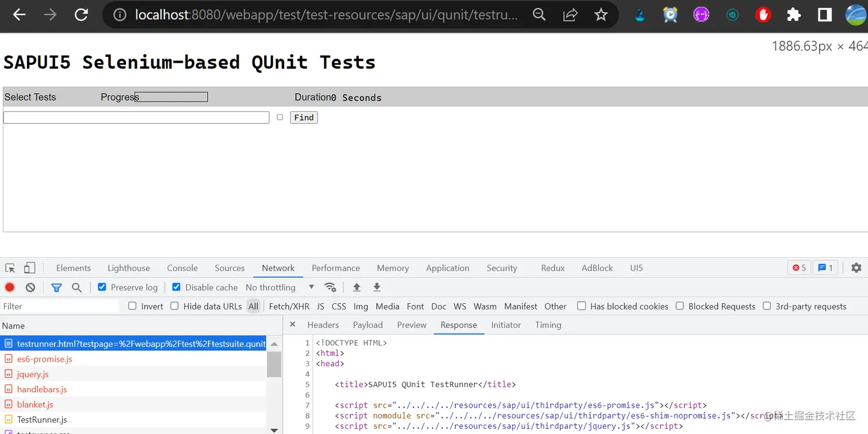Screen dimensions: 868x434
Task: Open the Extensions puzzle-piece menu
Action: (794, 15)
